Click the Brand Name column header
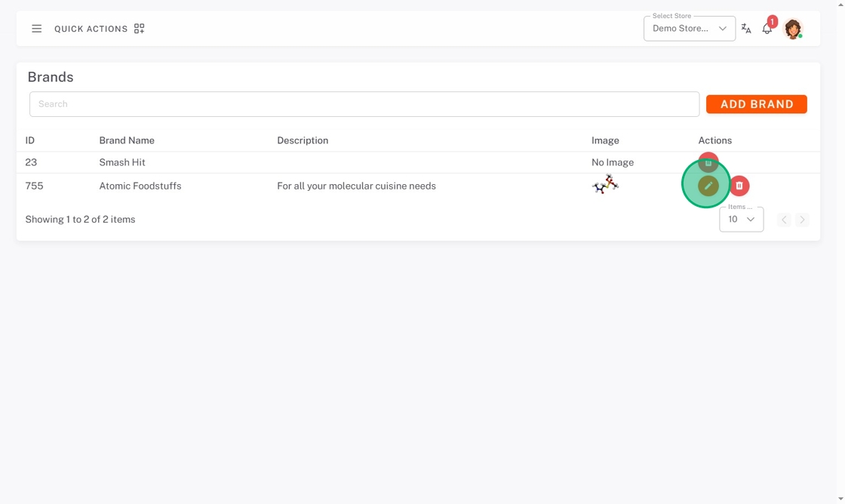 click(127, 140)
